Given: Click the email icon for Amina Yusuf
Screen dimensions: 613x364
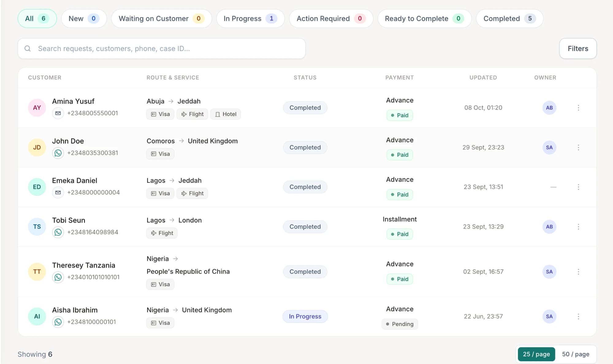Looking at the screenshot, I should coord(58,113).
